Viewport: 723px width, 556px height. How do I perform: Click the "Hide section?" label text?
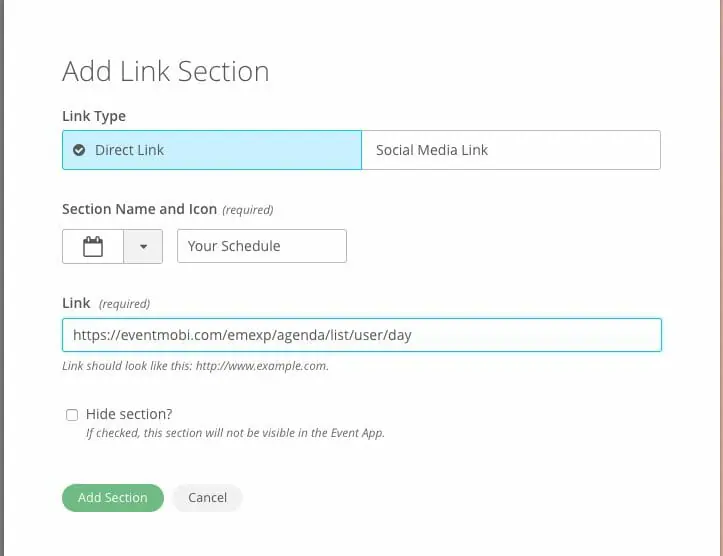(129, 414)
